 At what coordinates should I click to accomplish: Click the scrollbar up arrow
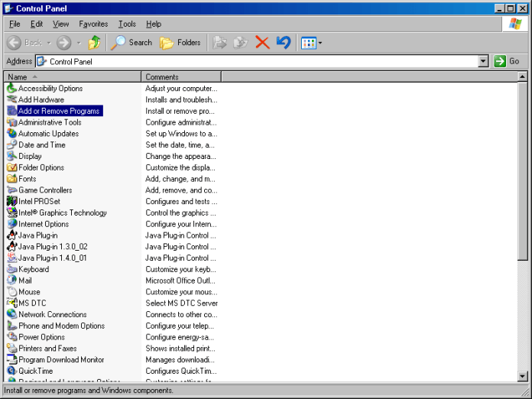523,77
